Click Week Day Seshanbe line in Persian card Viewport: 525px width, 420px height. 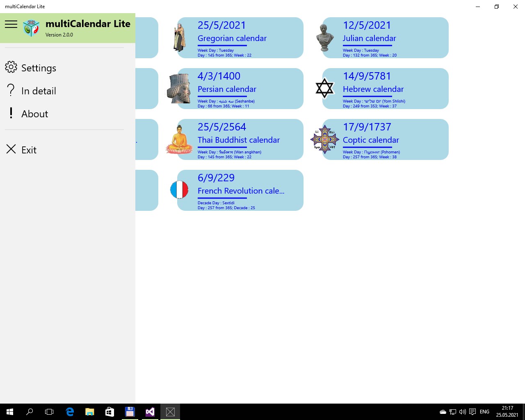226,101
